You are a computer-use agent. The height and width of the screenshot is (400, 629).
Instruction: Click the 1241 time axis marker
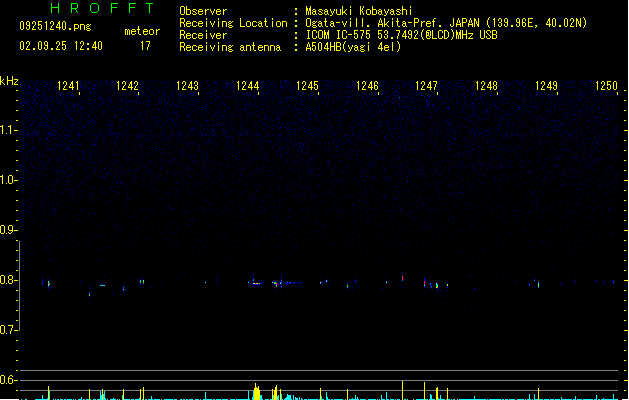(x=68, y=86)
